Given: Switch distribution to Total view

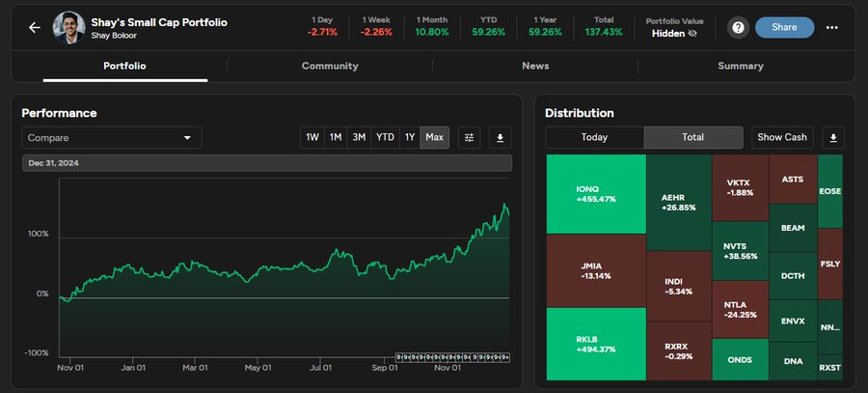Looking at the screenshot, I should [x=692, y=137].
